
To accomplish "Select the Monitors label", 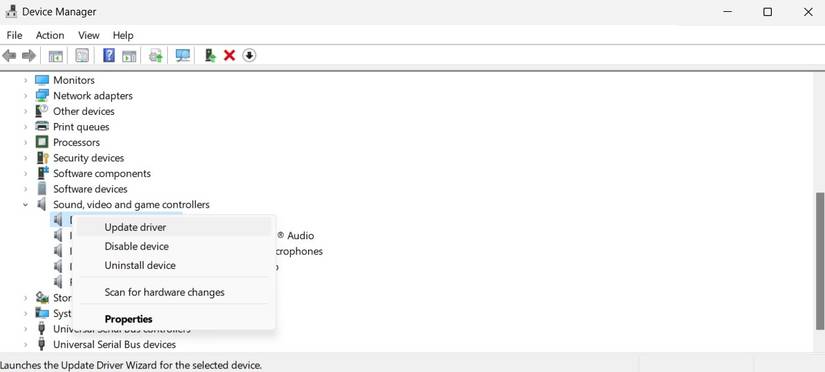I will [x=74, y=80].
